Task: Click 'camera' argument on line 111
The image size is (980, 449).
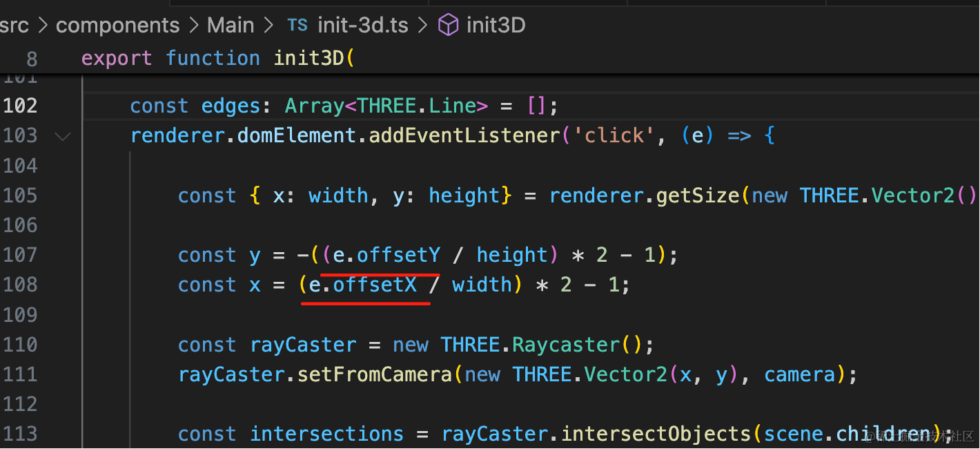Action: [x=800, y=374]
